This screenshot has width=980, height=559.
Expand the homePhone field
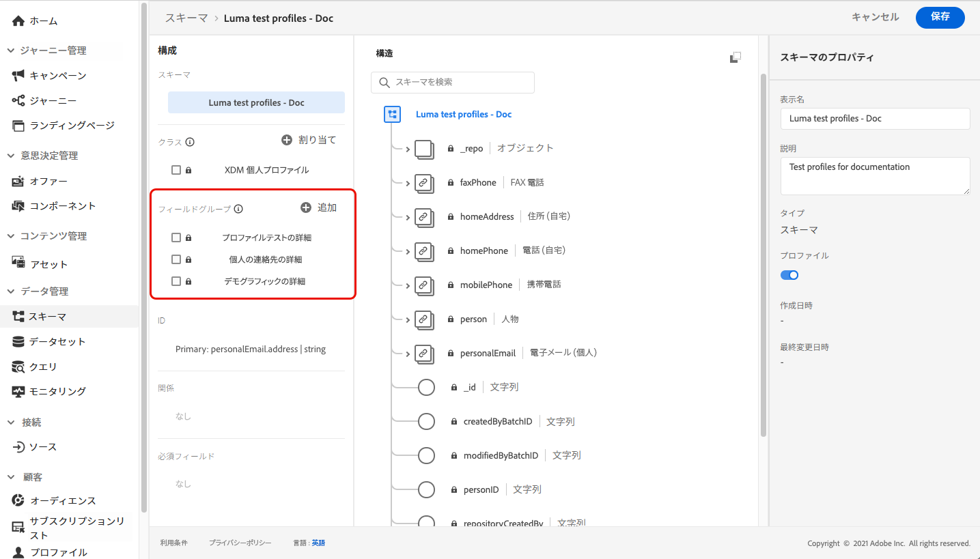click(408, 251)
